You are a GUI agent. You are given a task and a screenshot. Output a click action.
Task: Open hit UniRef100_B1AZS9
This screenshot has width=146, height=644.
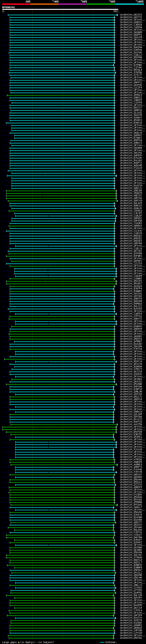coord(131,186)
